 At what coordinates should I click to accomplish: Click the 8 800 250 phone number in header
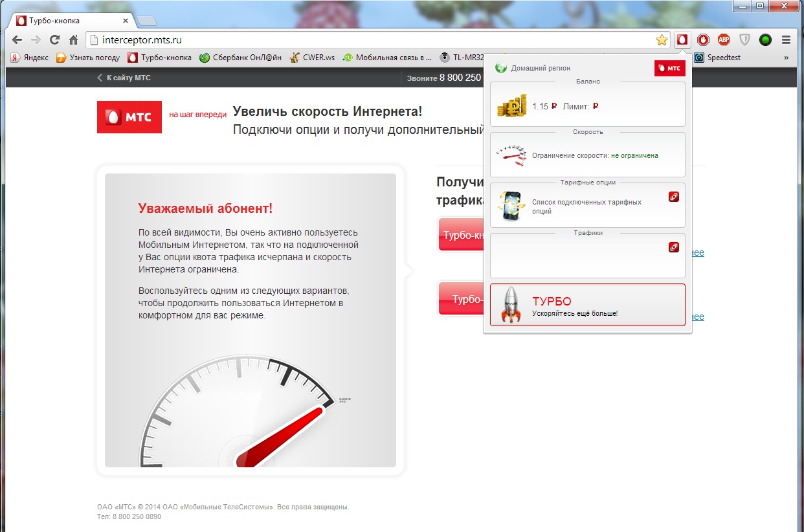[x=460, y=78]
